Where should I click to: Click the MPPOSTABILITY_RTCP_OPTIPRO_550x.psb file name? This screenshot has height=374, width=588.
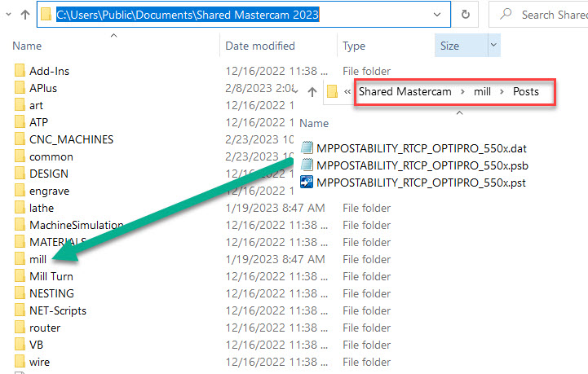[x=422, y=165]
